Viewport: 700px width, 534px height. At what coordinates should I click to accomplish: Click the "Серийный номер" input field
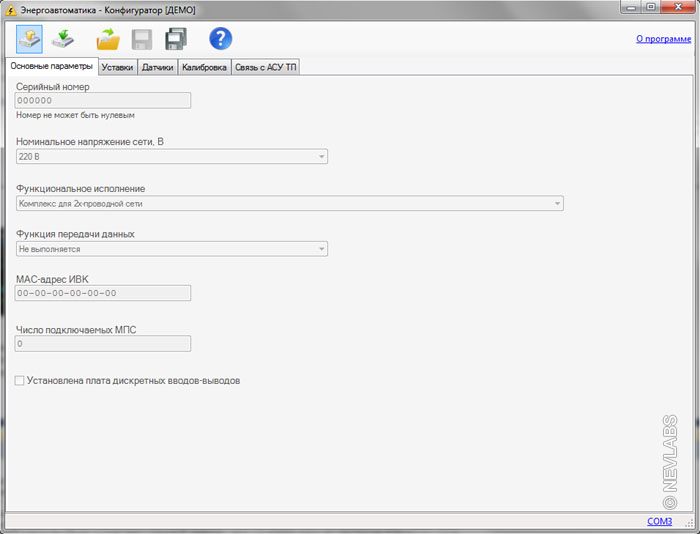pyautogui.click(x=103, y=100)
